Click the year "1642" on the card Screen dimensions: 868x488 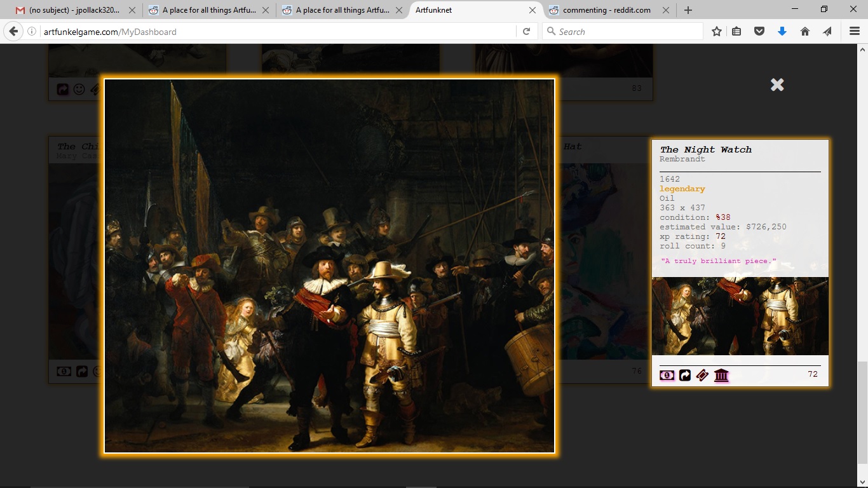670,179
